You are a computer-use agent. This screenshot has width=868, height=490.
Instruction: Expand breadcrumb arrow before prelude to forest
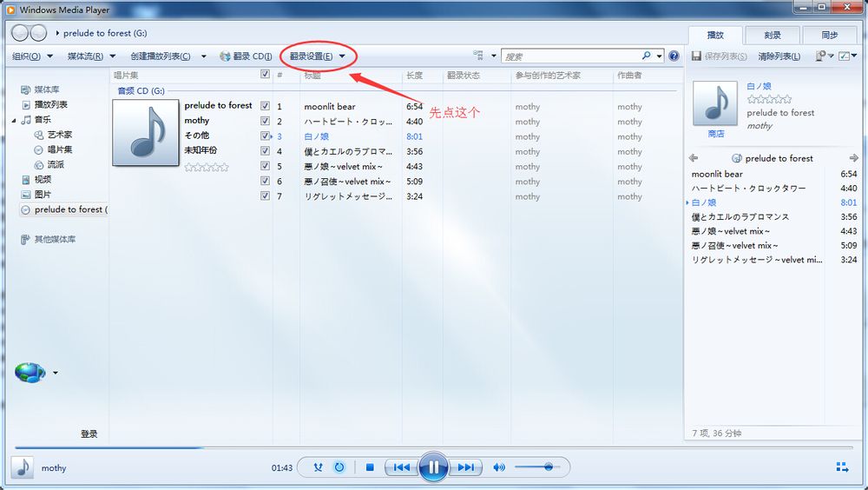click(57, 33)
